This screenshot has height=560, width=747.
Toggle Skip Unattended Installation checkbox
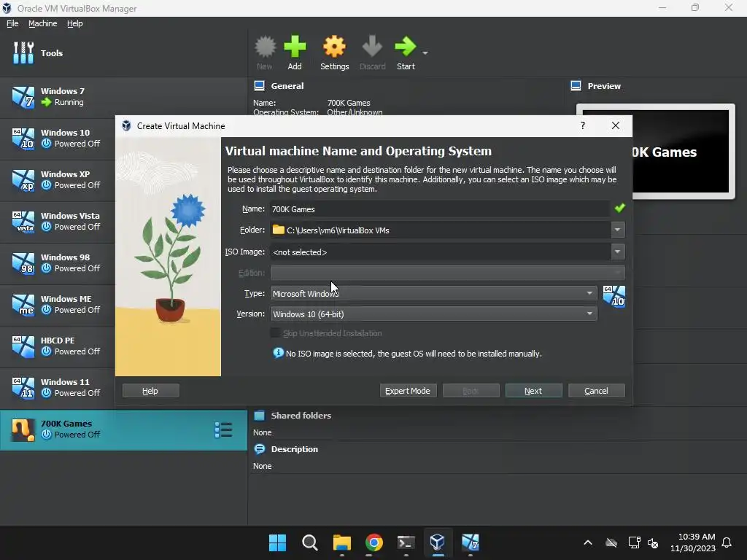(x=275, y=332)
